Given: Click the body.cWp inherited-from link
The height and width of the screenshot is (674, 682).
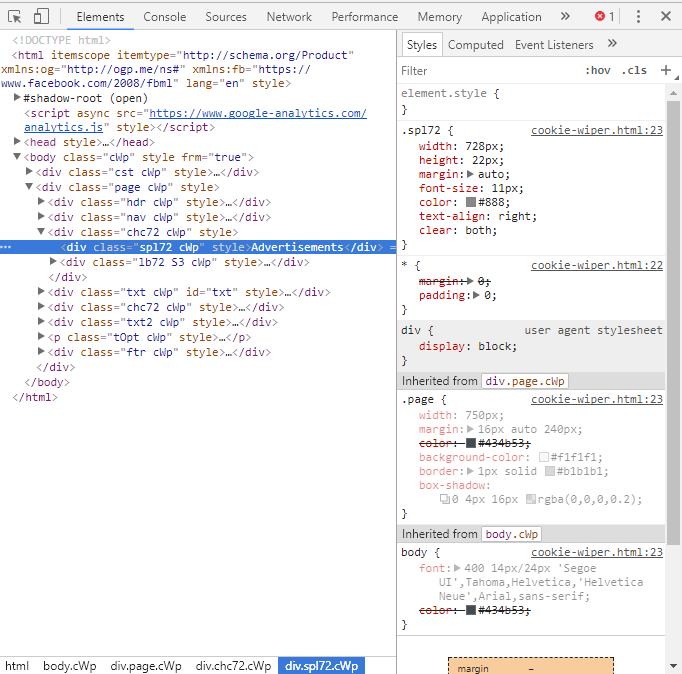Looking at the screenshot, I should pyautogui.click(x=512, y=534).
